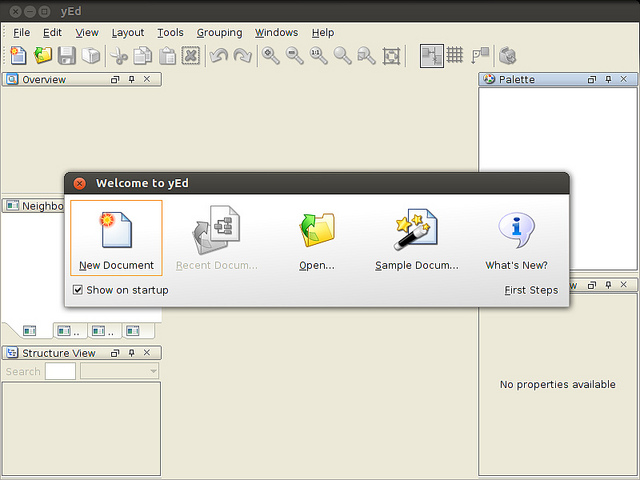Click the Sample Documents wizard button
The image size is (640, 480).
coord(417,240)
